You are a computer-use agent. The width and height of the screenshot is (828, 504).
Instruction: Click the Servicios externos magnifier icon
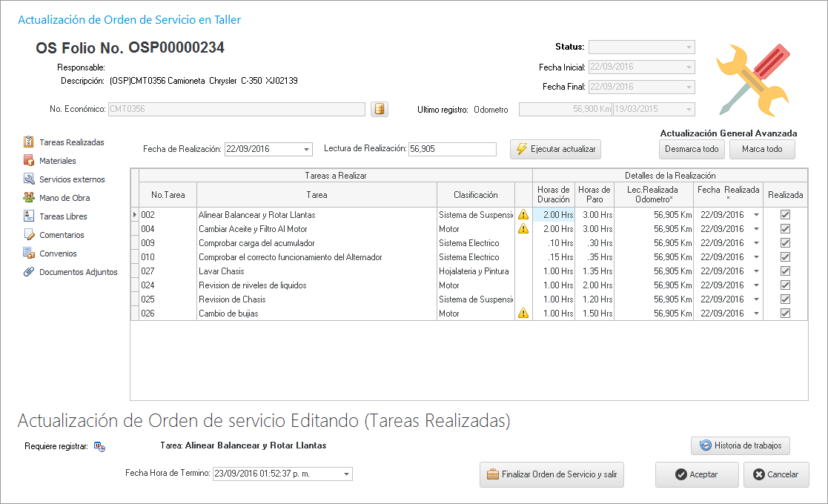tap(29, 179)
